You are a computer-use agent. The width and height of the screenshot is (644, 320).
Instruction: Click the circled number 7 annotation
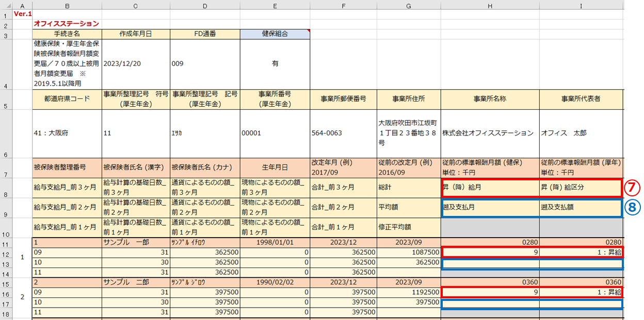[634, 188]
